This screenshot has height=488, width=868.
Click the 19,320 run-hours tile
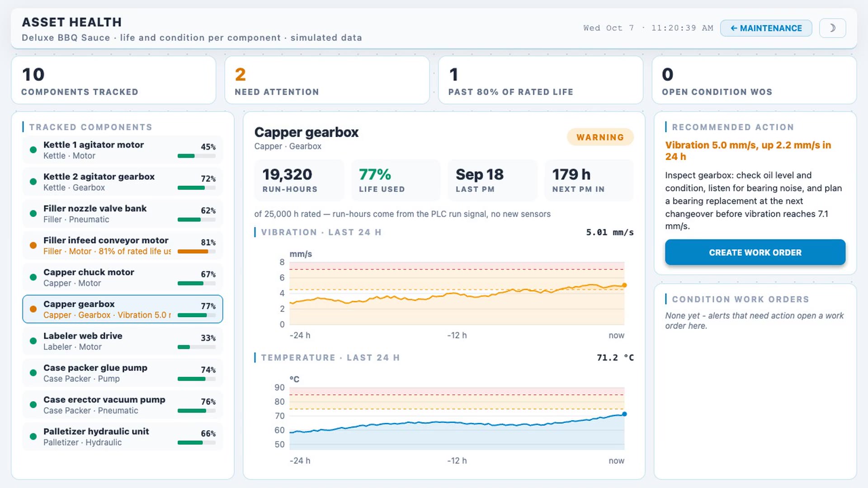299,180
